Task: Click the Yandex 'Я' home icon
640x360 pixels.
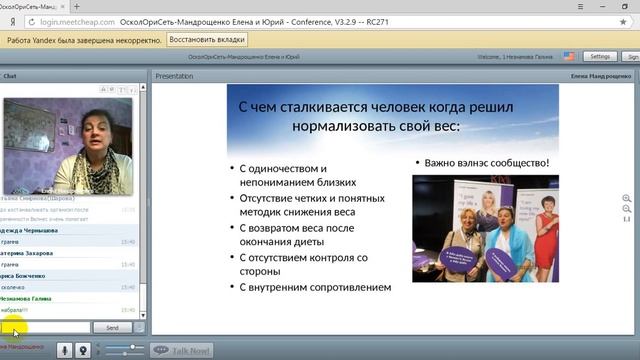Action: [13, 22]
